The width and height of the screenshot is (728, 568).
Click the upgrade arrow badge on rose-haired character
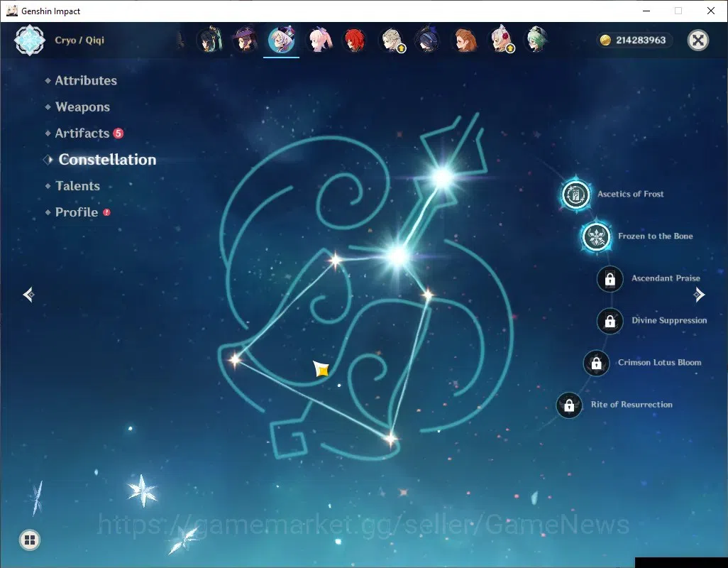(509, 48)
